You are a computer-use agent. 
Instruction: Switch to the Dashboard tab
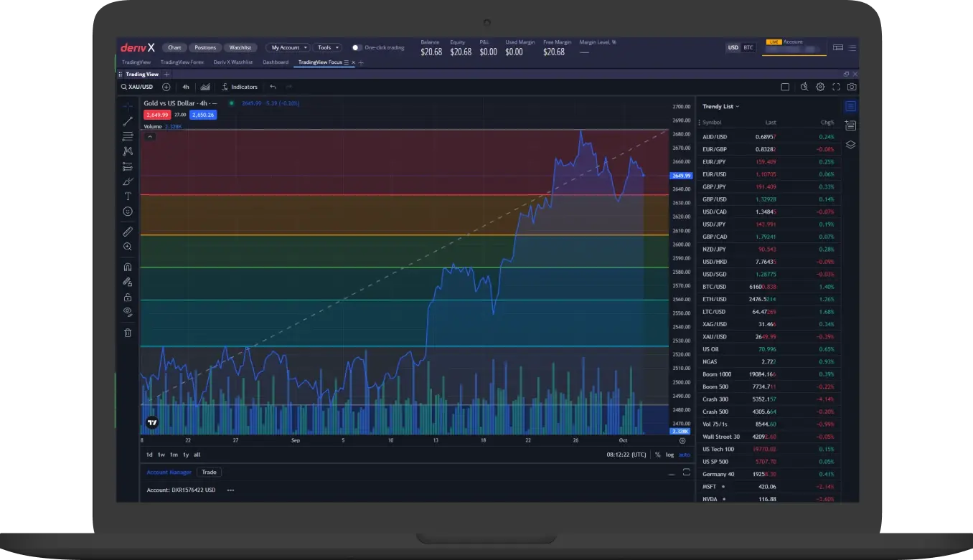276,62
